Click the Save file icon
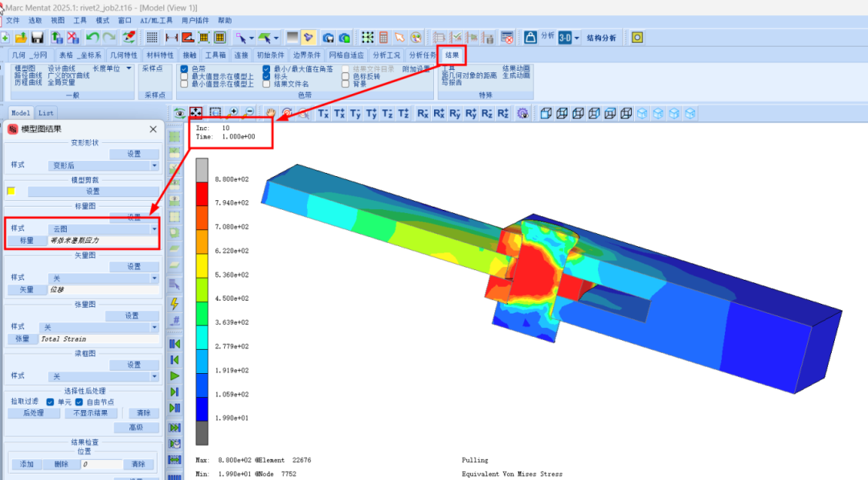The image size is (868, 480). [x=37, y=37]
